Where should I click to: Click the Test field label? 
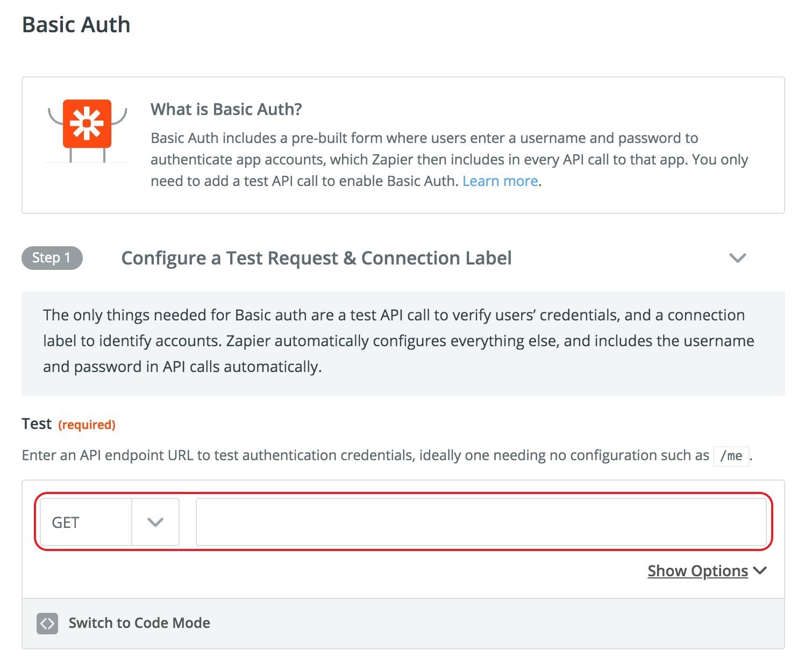37,424
